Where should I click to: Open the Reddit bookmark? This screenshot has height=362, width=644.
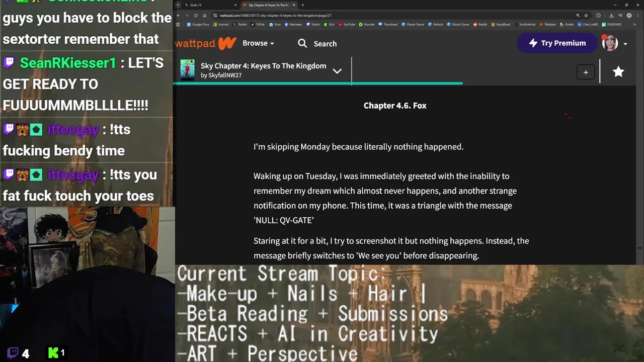480,25
